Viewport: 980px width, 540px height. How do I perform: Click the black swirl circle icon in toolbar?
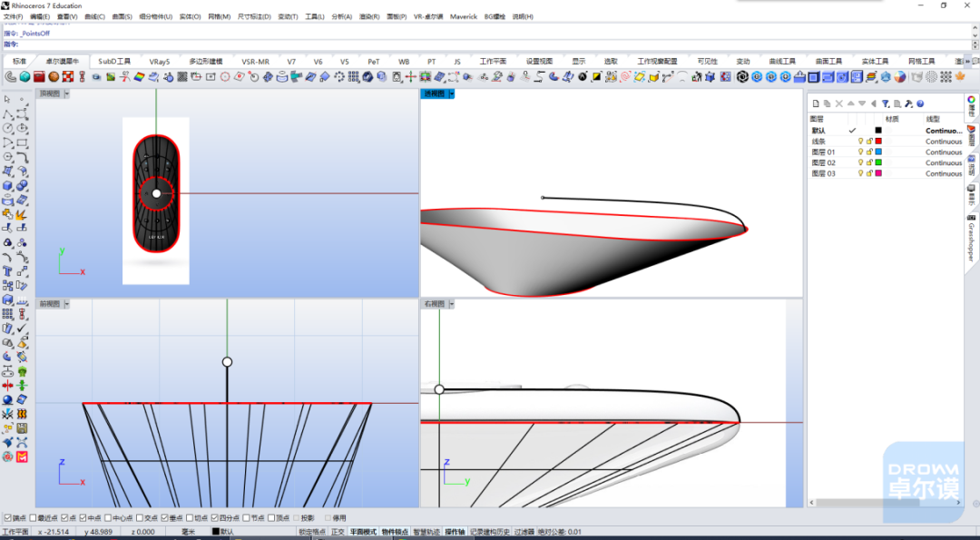[742, 77]
